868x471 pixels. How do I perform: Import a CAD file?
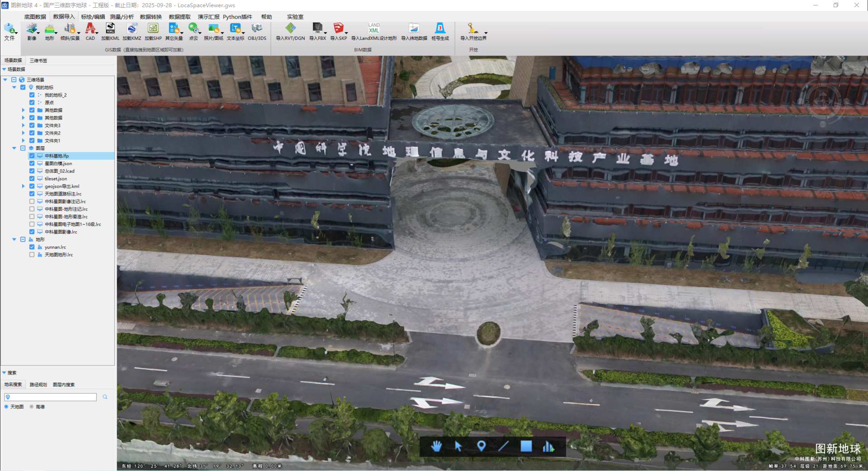click(x=90, y=32)
